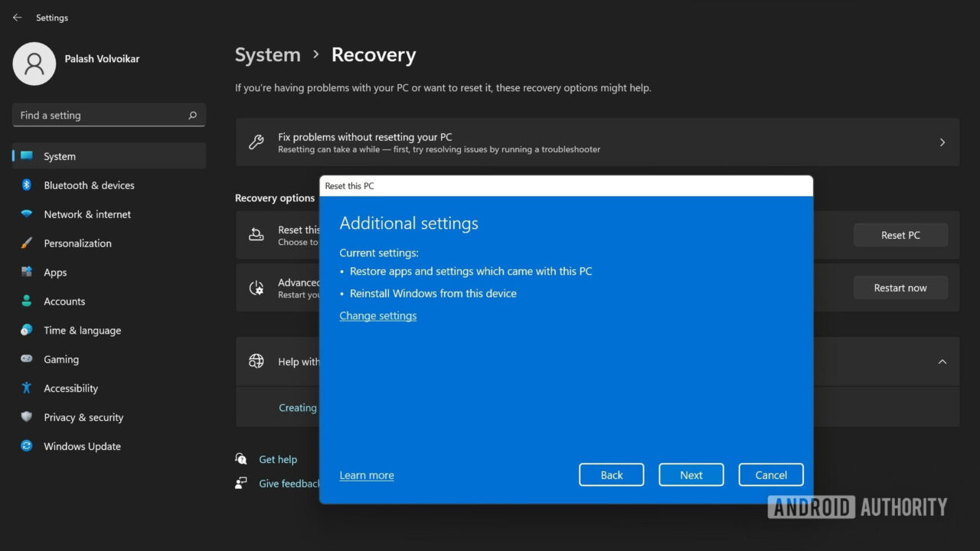Image resolution: width=980 pixels, height=551 pixels.
Task: Open Personalization settings
Action: pos(79,243)
